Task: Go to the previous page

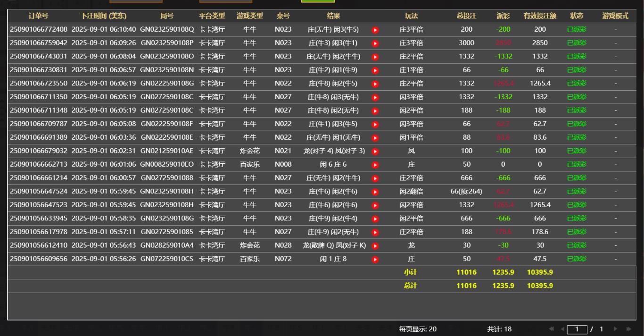Action: (x=562, y=329)
